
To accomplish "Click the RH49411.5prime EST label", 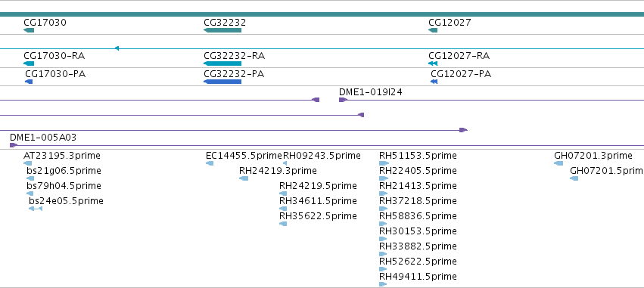I will (418, 277).
